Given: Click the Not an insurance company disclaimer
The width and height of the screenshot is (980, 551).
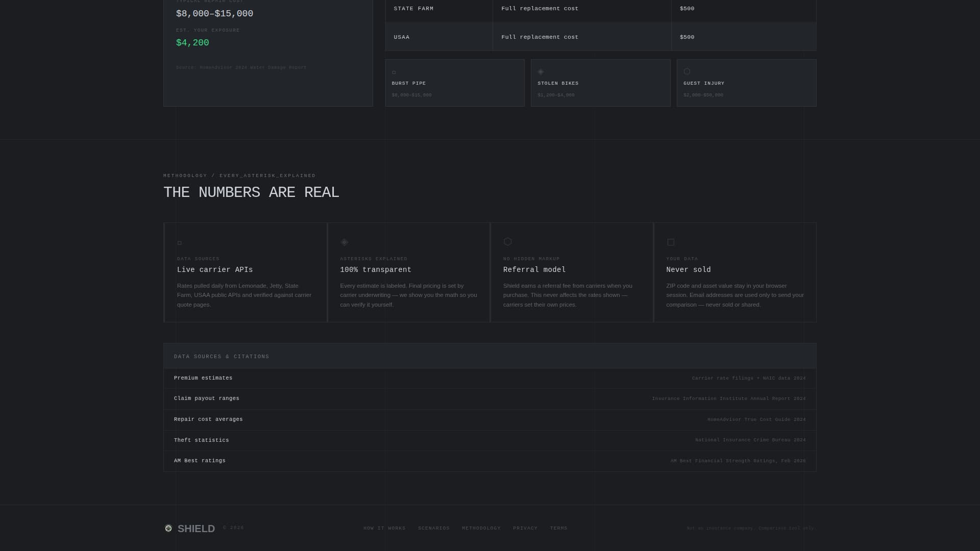Looking at the screenshot, I should 751,529.
